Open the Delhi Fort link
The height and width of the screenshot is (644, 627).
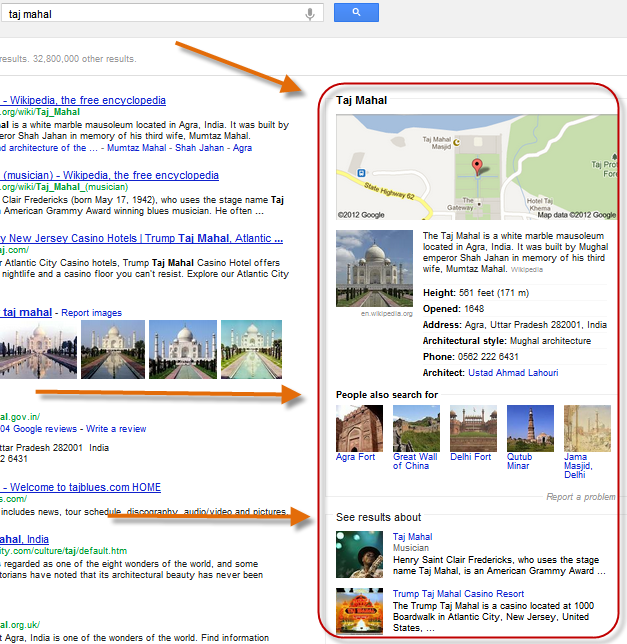[x=471, y=457]
